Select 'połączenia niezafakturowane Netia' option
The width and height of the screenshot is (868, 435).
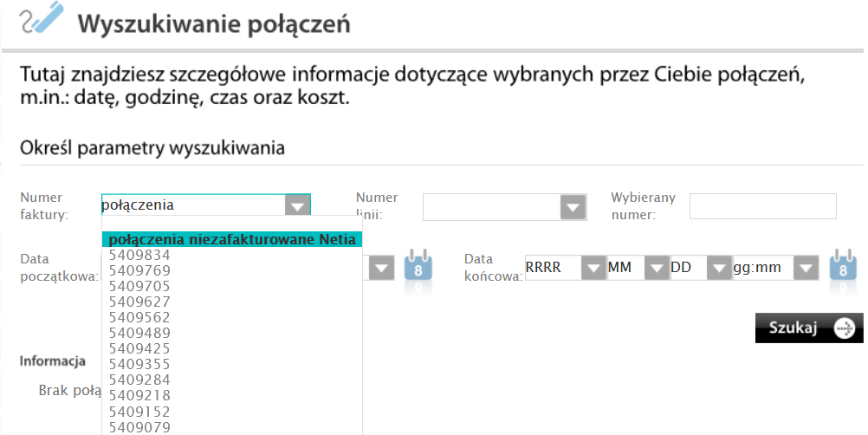point(232,239)
